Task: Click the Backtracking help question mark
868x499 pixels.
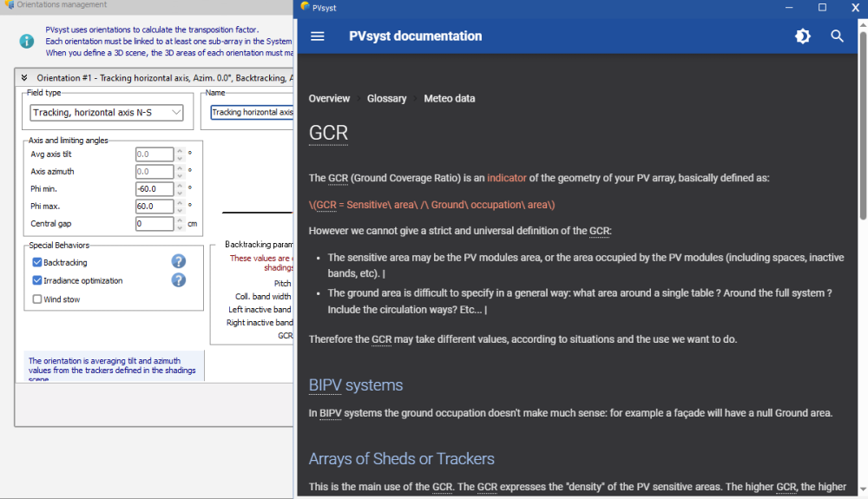Action: (178, 261)
